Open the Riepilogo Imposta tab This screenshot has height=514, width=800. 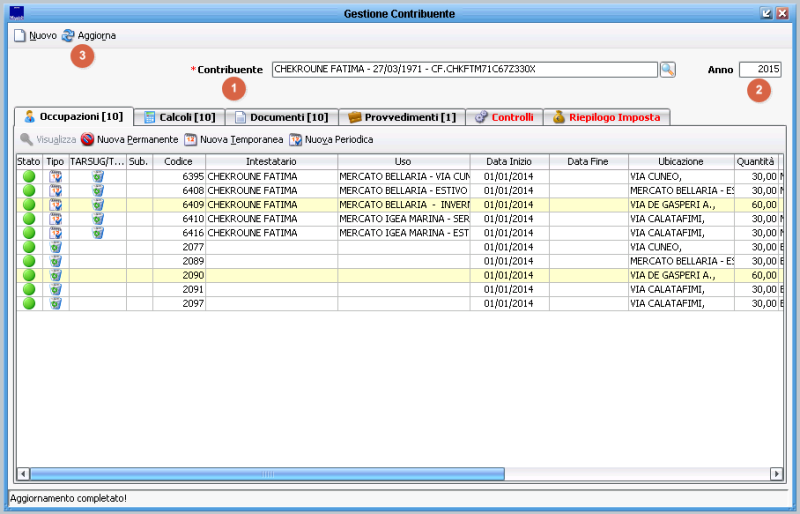click(606, 117)
